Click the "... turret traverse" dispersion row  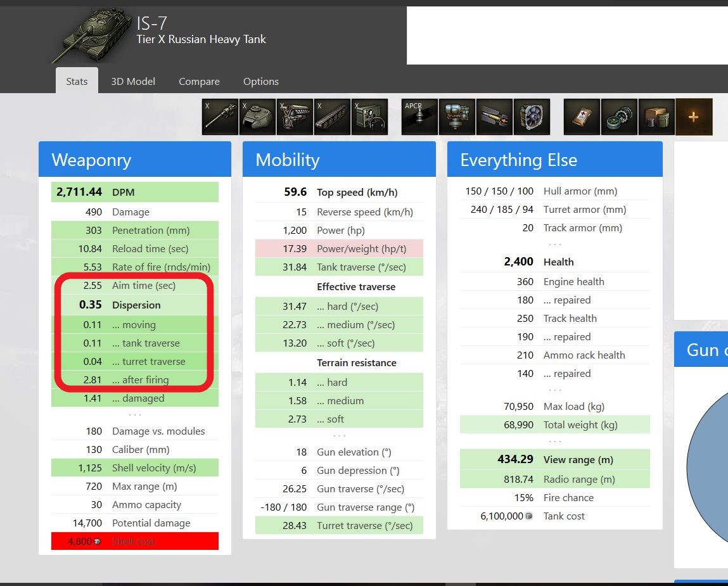135,361
